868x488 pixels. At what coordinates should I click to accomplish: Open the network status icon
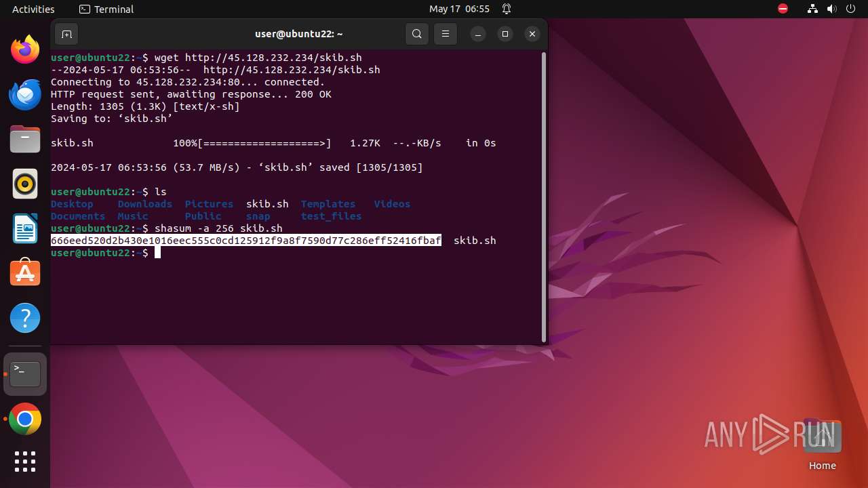[813, 9]
